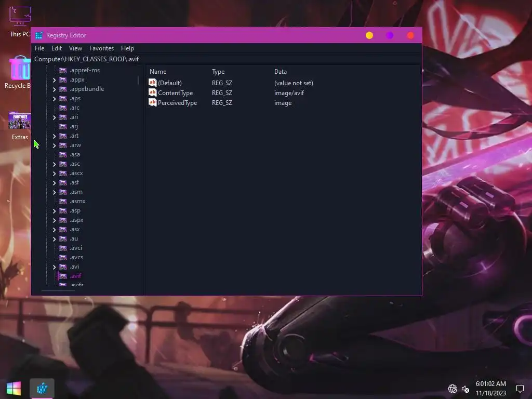The width and height of the screenshot is (532, 399).
Task: Open the Favorites menu
Action: coord(101,48)
